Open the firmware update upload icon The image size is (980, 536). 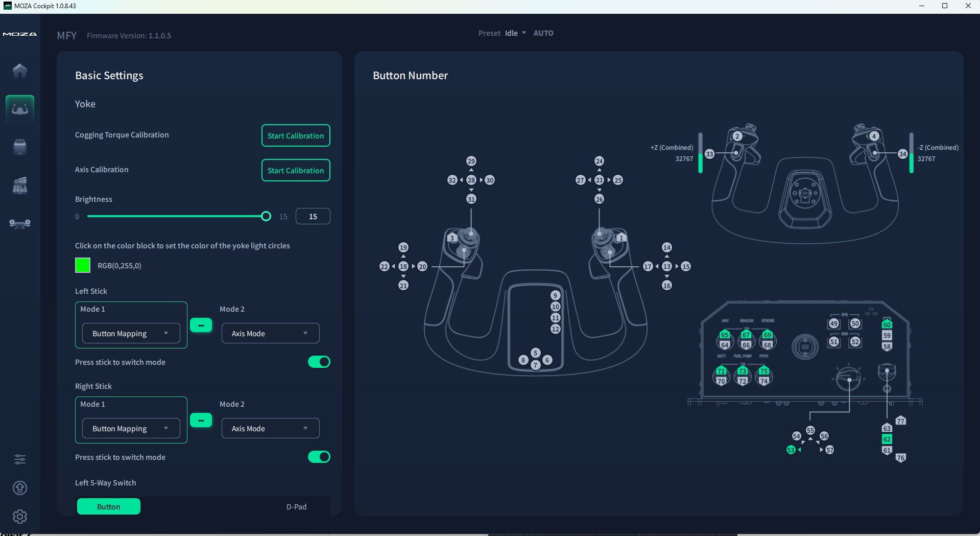tap(20, 488)
